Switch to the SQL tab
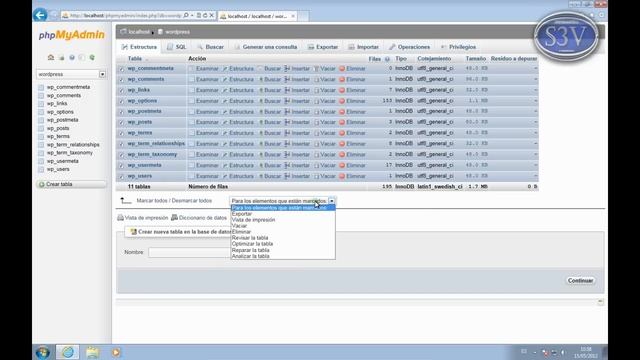The image size is (640, 360). [177, 47]
